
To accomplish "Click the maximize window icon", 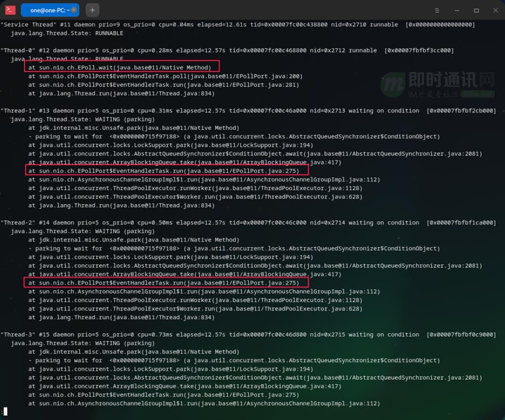I will pos(476,10).
